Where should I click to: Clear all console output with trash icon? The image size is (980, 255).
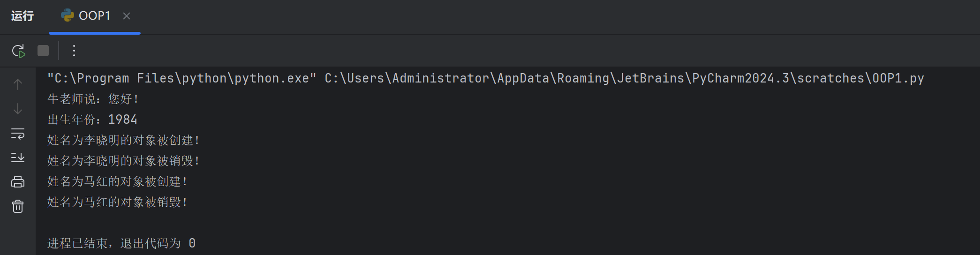18,206
